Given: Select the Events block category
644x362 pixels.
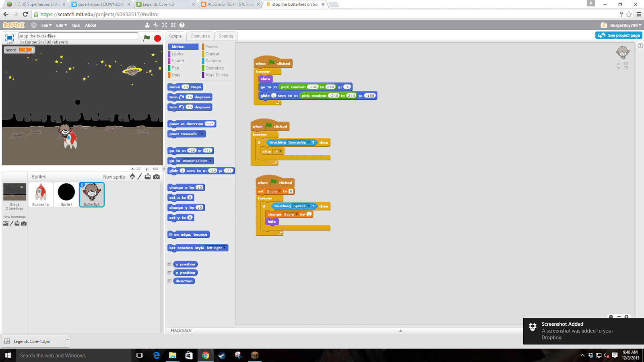Looking at the screenshot, I should [211, 46].
